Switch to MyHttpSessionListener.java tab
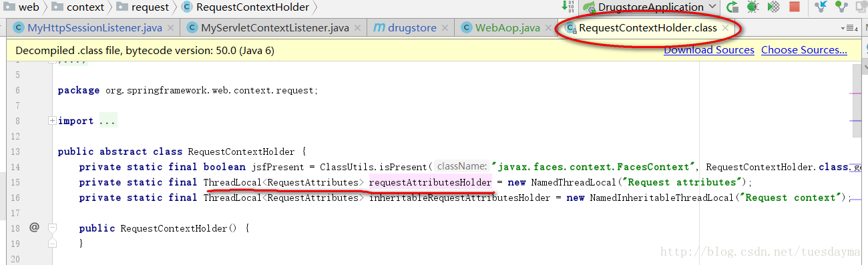 [x=94, y=28]
